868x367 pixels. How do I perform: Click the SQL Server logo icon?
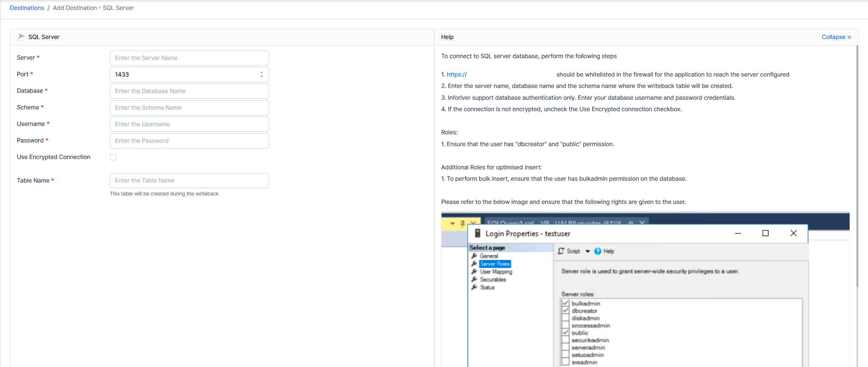pyautogui.click(x=21, y=37)
